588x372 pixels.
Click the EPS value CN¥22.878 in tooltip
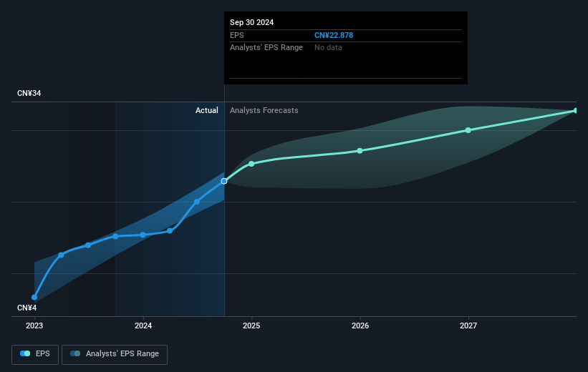[x=333, y=35]
